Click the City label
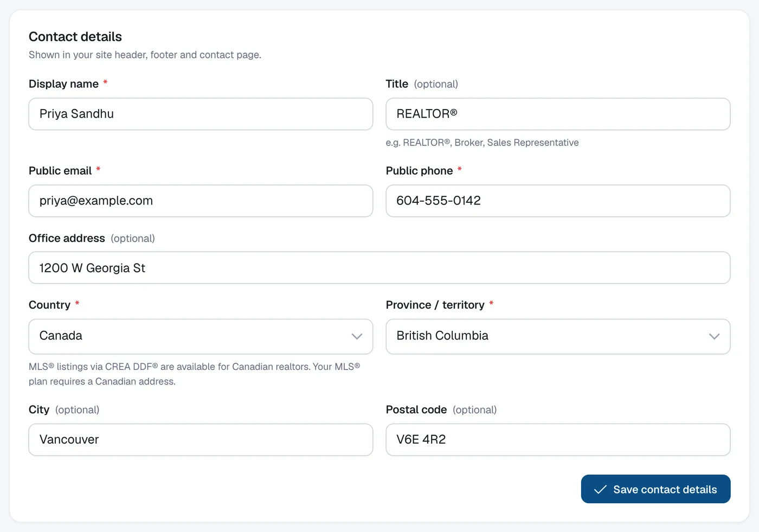Viewport: 759px width, 532px height. [x=39, y=410]
